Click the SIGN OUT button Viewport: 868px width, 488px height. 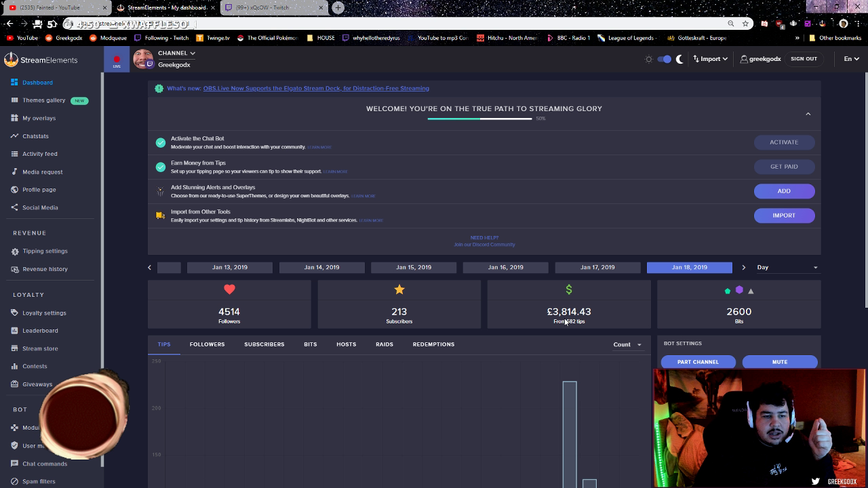pos(804,59)
